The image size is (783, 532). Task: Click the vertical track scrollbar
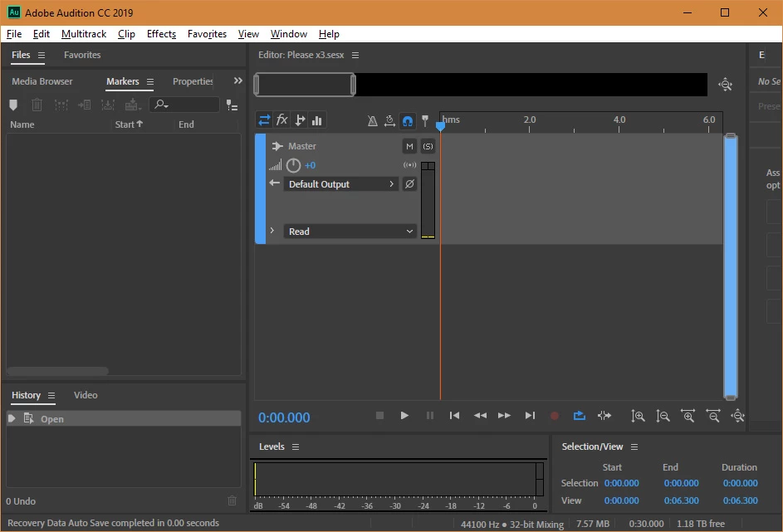click(731, 267)
